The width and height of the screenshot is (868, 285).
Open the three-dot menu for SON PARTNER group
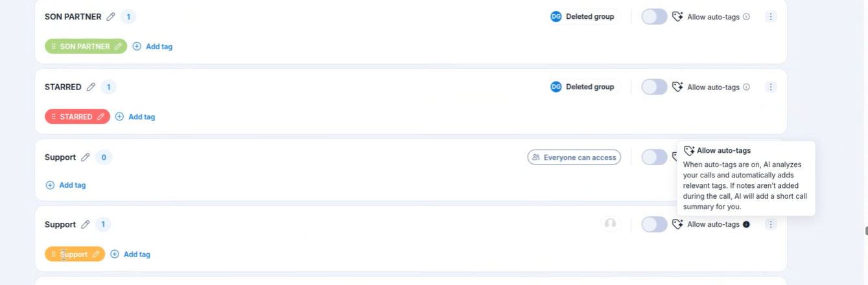(771, 17)
